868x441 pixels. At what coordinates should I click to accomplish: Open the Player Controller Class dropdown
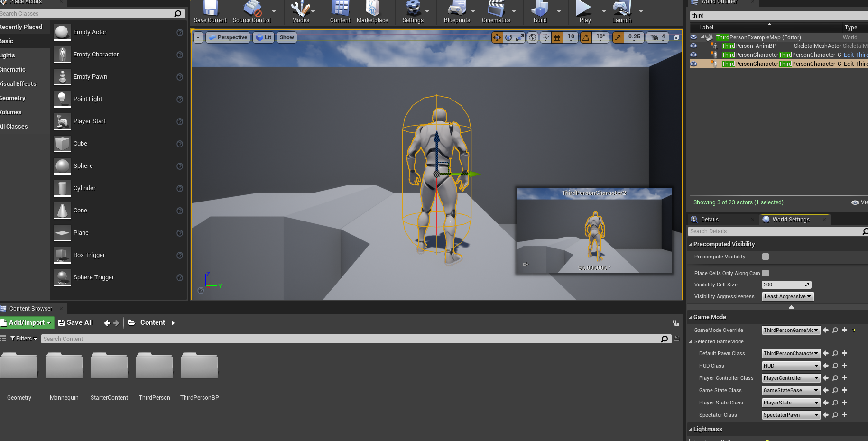pos(791,378)
